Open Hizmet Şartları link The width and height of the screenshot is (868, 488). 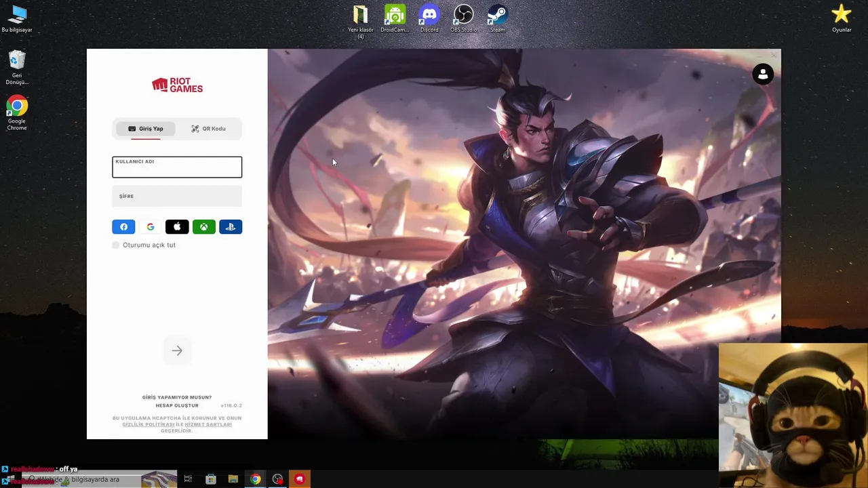pos(208,424)
